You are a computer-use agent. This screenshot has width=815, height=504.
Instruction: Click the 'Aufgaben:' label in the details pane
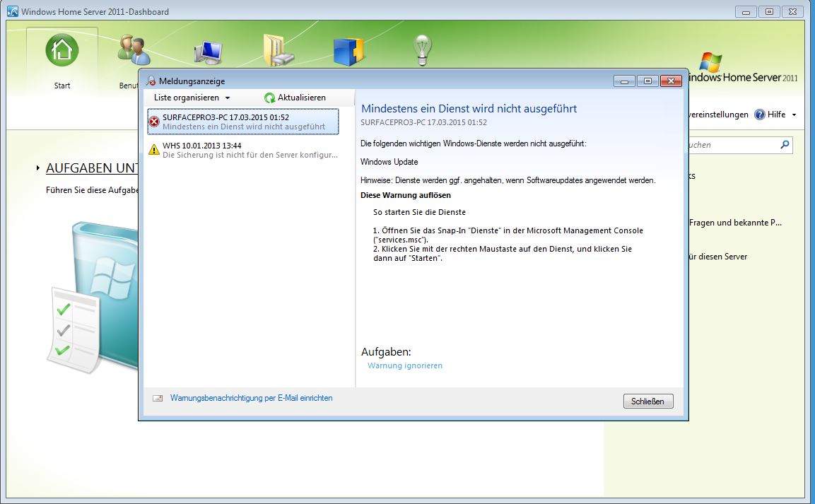(x=386, y=352)
